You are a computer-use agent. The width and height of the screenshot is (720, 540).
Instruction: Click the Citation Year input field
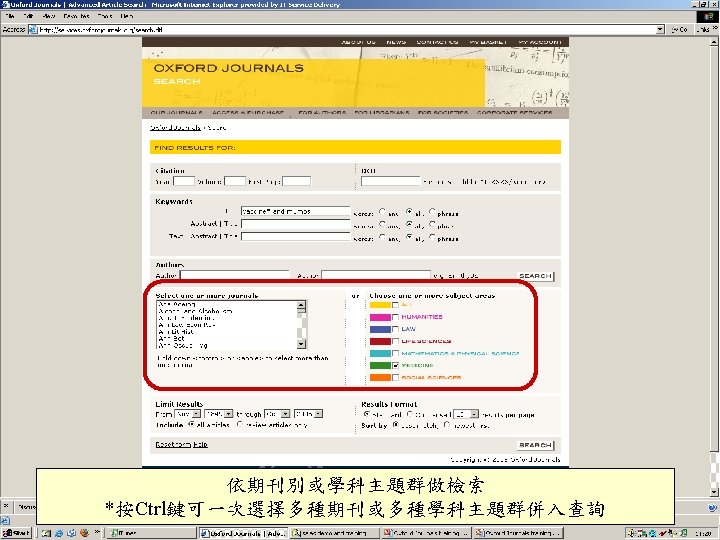[184, 181]
